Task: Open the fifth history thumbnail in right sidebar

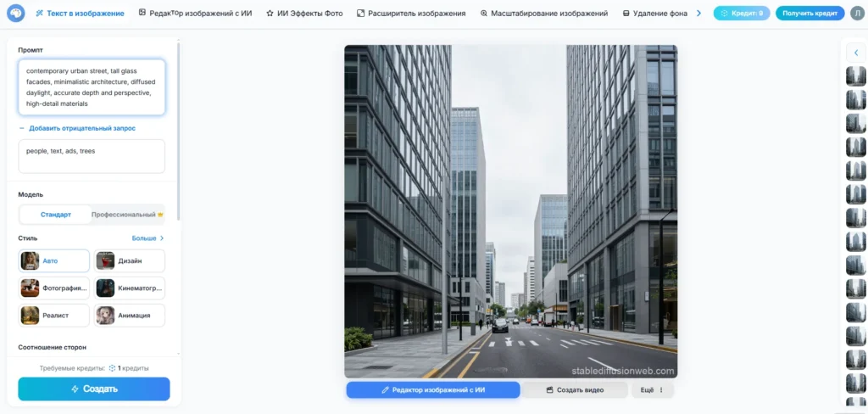Action: (856, 171)
